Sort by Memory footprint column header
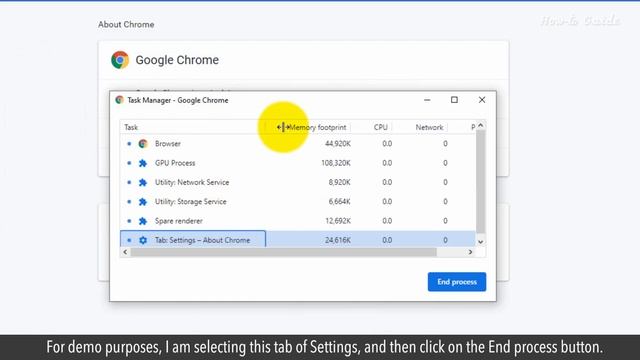Screen dimensions: 640x360 (318, 127)
